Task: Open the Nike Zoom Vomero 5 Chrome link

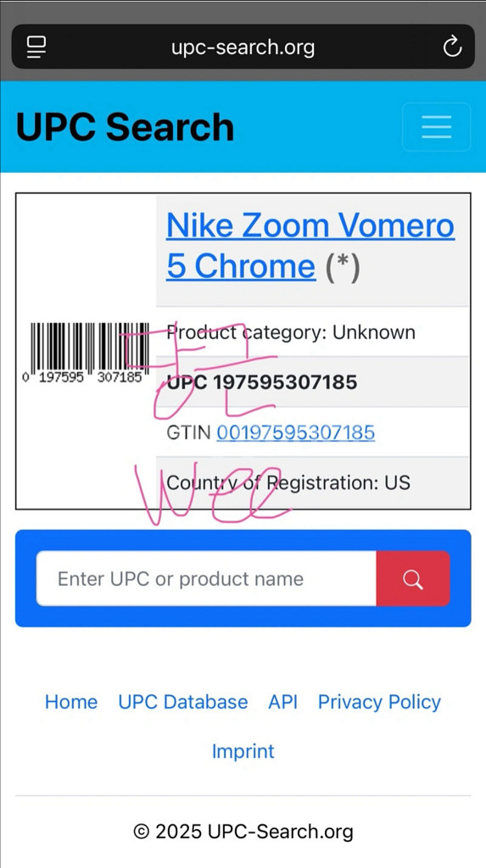Action: click(x=310, y=246)
